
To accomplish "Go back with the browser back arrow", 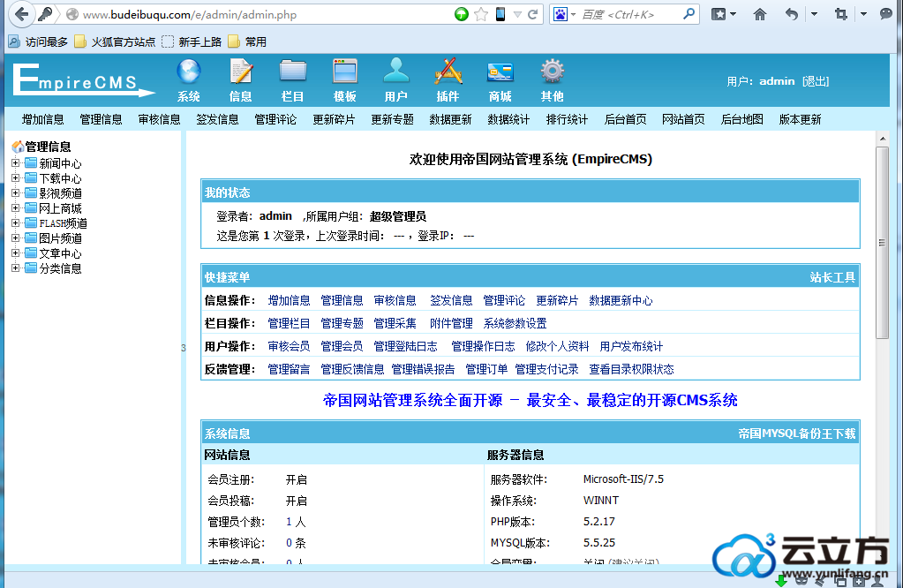I will [22, 14].
